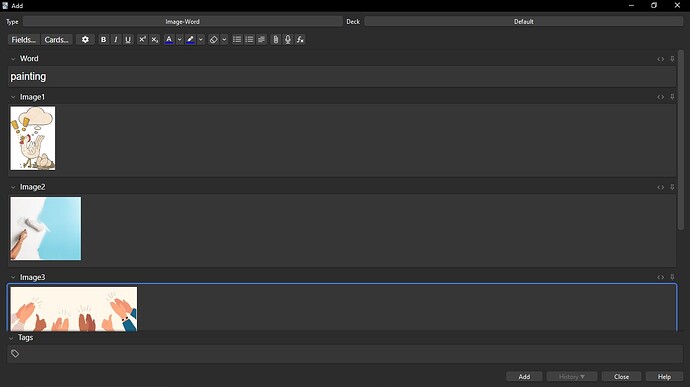Restore down the Add window
Image resolution: width=690 pixels, height=387 pixels.
point(654,5)
